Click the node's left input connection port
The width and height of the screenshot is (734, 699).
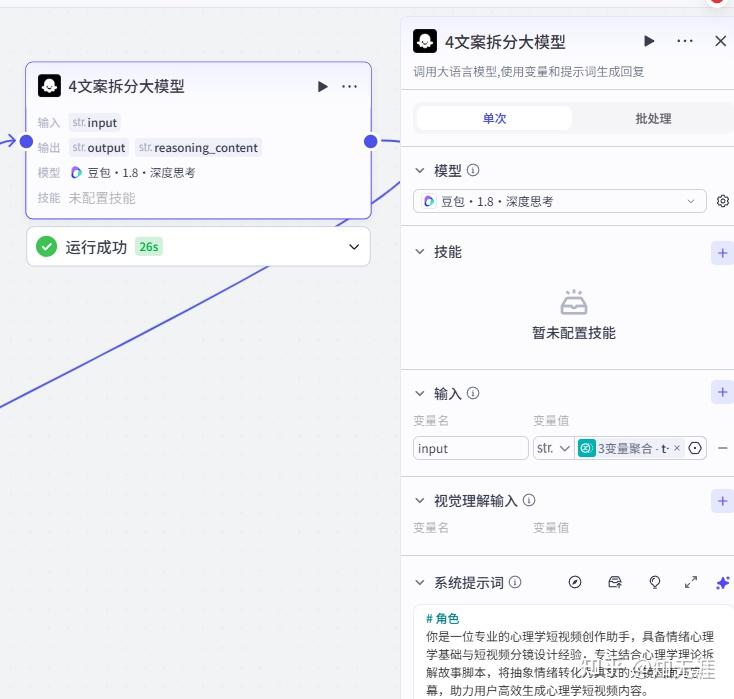tap(26, 140)
